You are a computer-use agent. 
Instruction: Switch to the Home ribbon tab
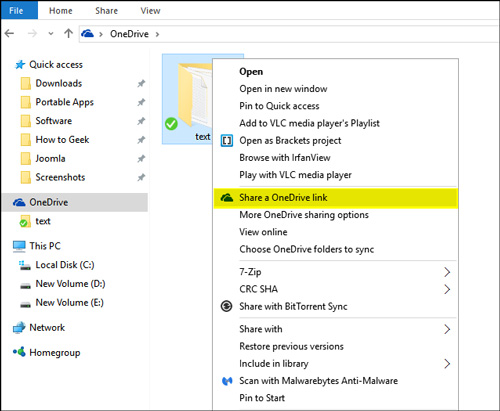pyautogui.click(x=61, y=11)
